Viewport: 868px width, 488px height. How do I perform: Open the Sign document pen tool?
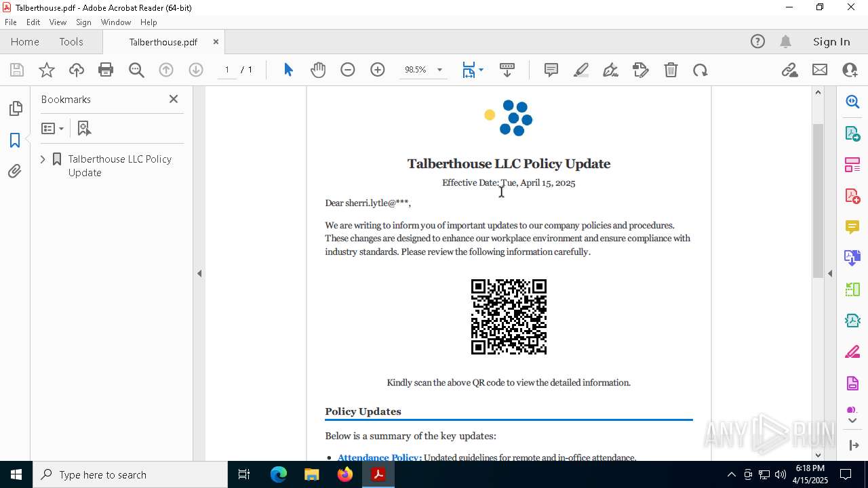tap(610, 70)
